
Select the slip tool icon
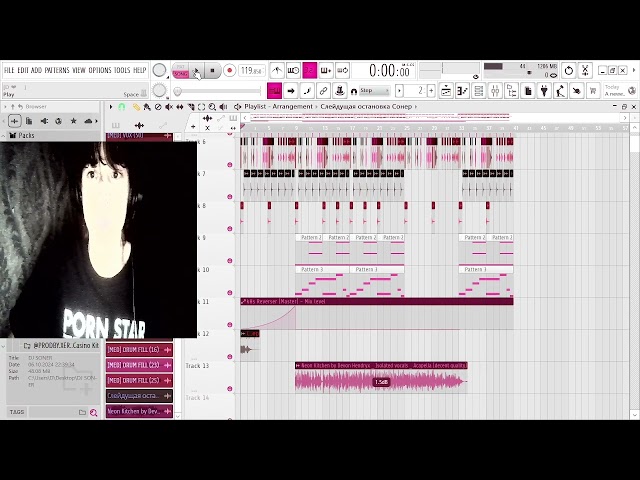tap(180, 107)
